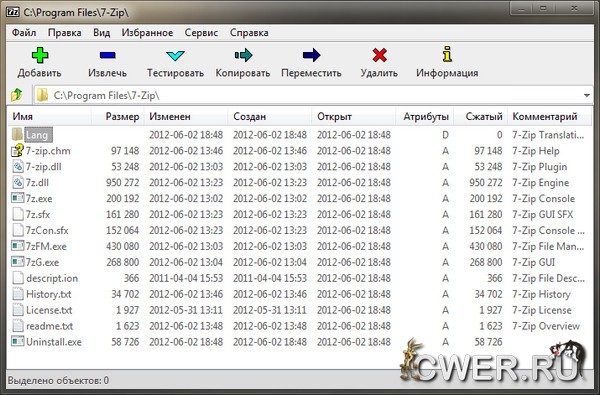Click the 7z.sfx file icon

point(18,214)
